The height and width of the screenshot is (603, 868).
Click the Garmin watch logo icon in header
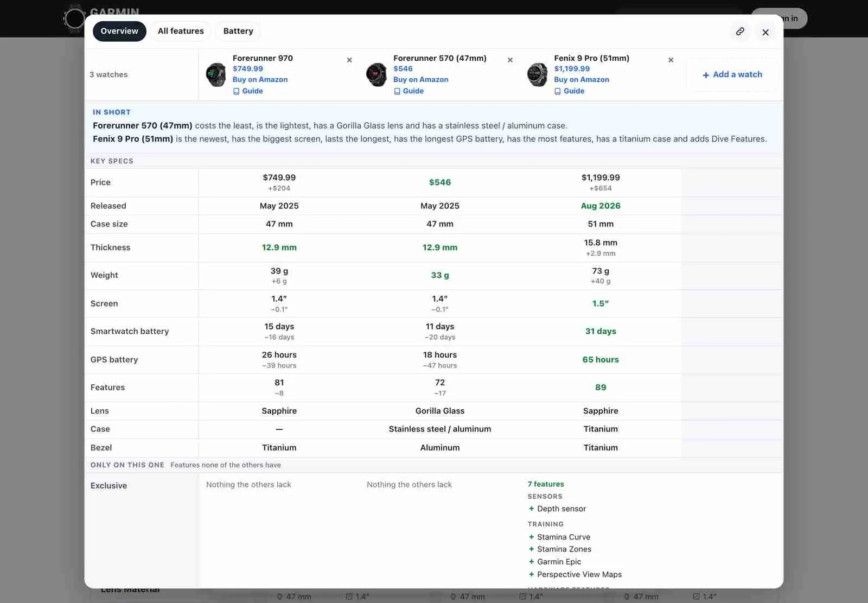[x=74, y=18]
